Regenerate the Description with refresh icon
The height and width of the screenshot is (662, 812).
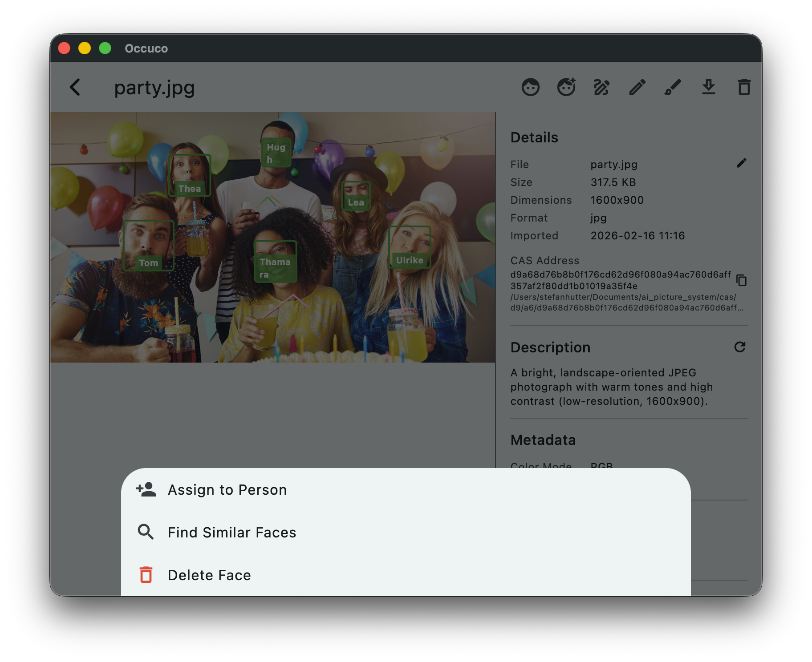tap(740, 347)
